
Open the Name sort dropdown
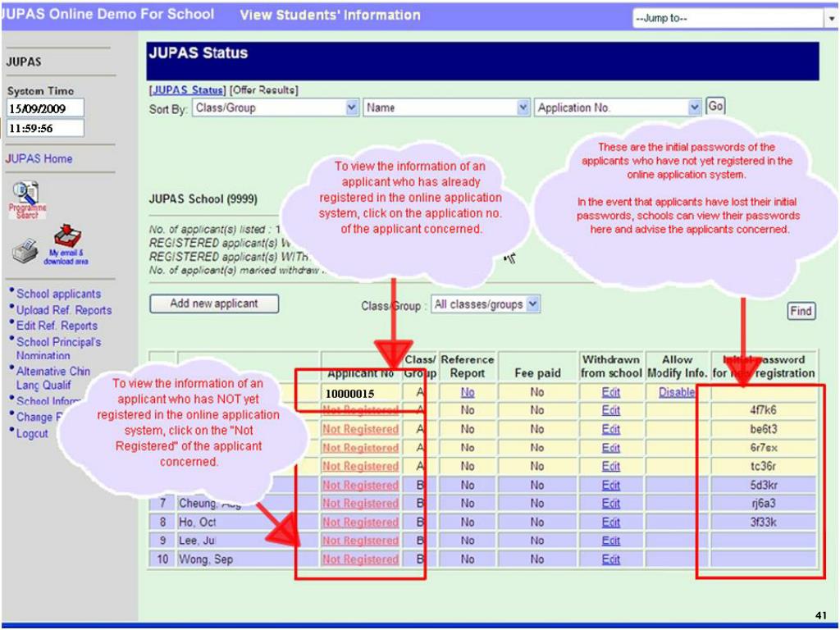[x=447, y=107]
